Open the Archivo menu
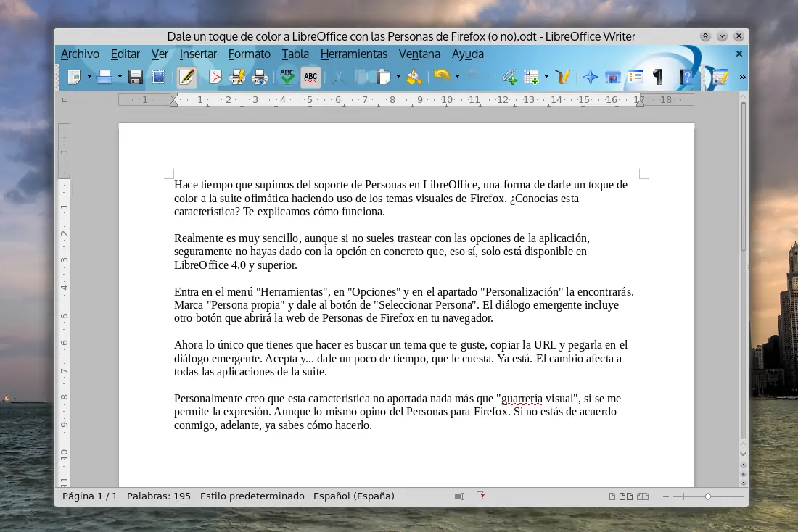Viewport: 798px width, 532px height. 80,54
